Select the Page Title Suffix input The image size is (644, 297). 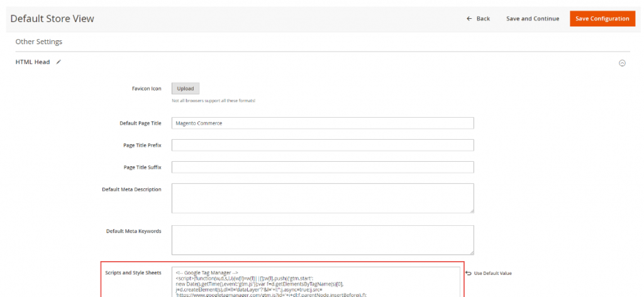[x=322, y=167]
